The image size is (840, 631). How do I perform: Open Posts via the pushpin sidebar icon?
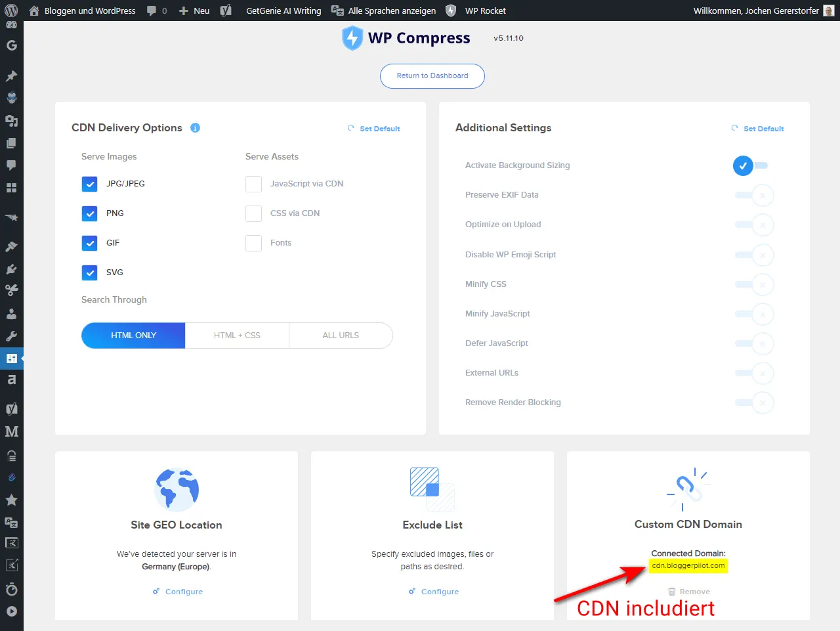(x=11, y=76)
